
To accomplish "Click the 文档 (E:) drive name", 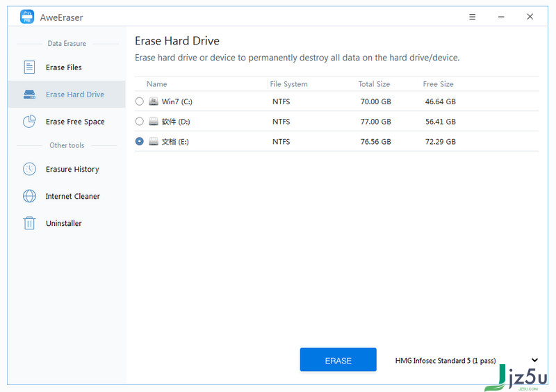I will (175, 142).
